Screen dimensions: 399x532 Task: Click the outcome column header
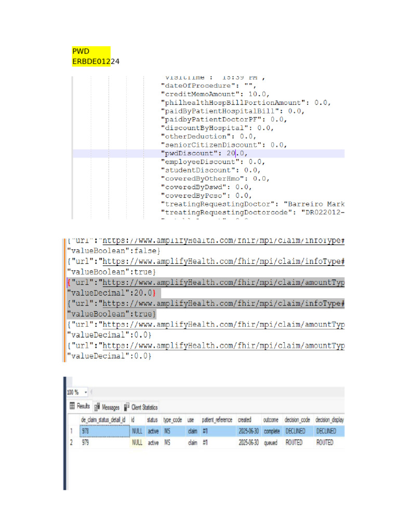point(271,420)
